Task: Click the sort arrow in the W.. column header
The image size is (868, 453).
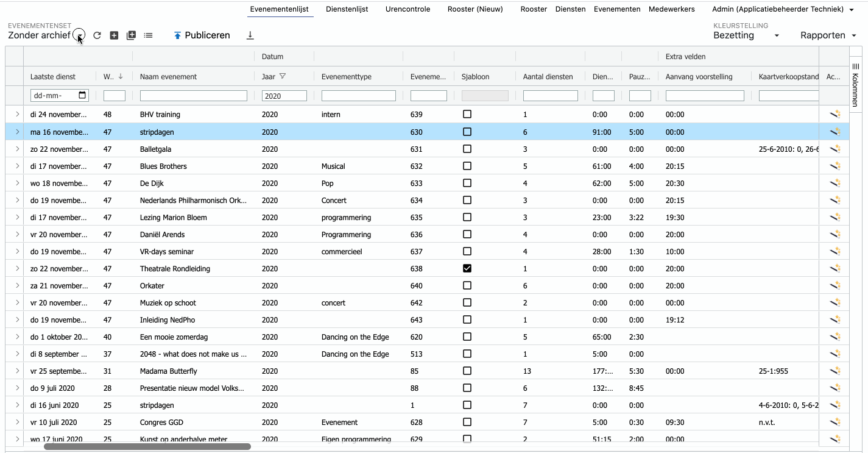Action: 121,76
